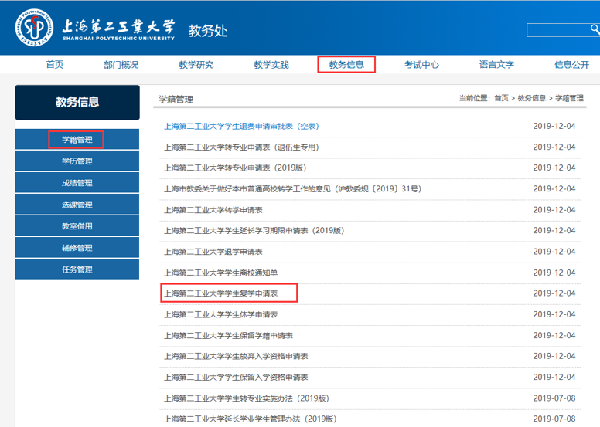This screenshot has height=427, width=600.
Task: Click 教务信息 in the breadcrumb trail
Action: coord(531,98)
